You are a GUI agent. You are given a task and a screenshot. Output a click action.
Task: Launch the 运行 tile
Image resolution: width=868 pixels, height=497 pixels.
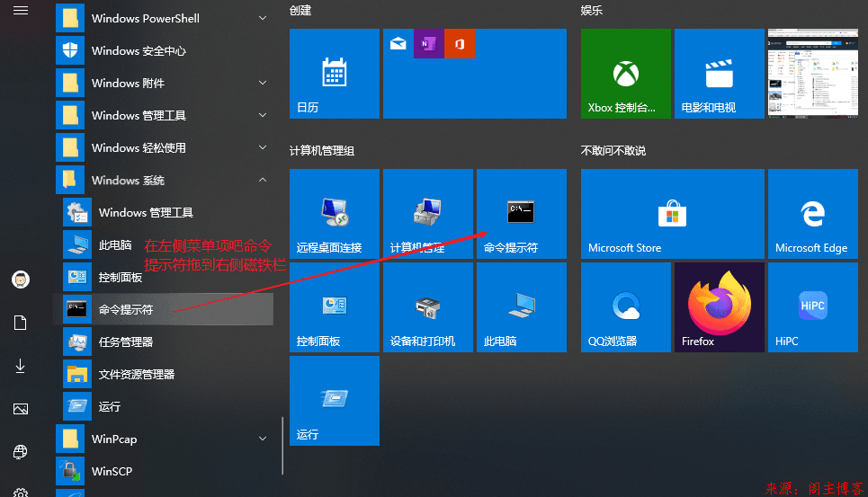pyautogui.click(x=335, y=401)
